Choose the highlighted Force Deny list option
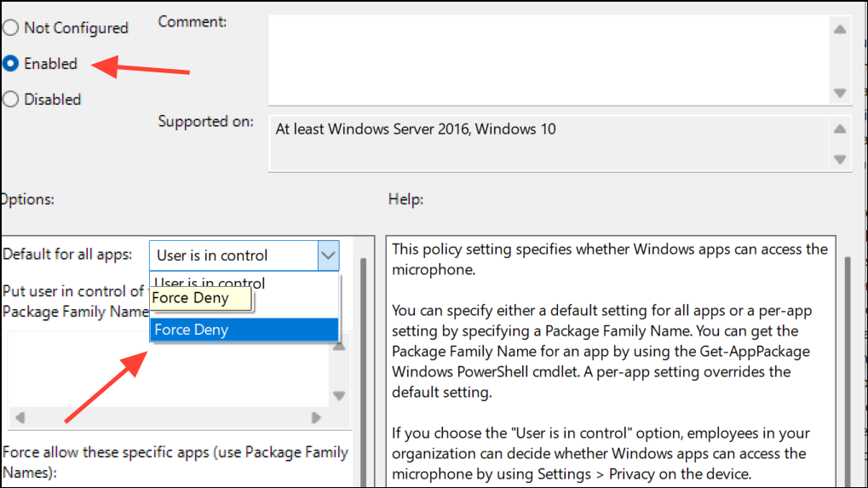Image resolution: width=868 pixels, height=488 pixels. [x=244, y=330]
